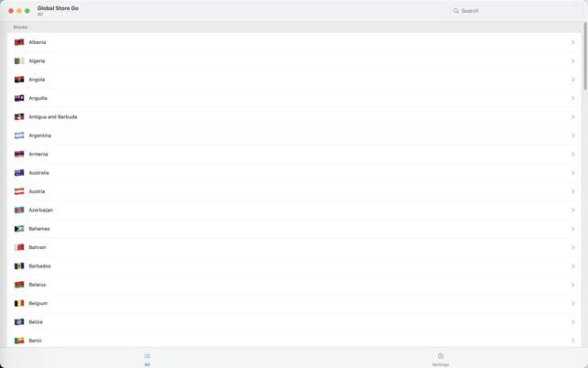Select Antigua and Barbuda store
The image size is (588, 368).
coord(274,117)
